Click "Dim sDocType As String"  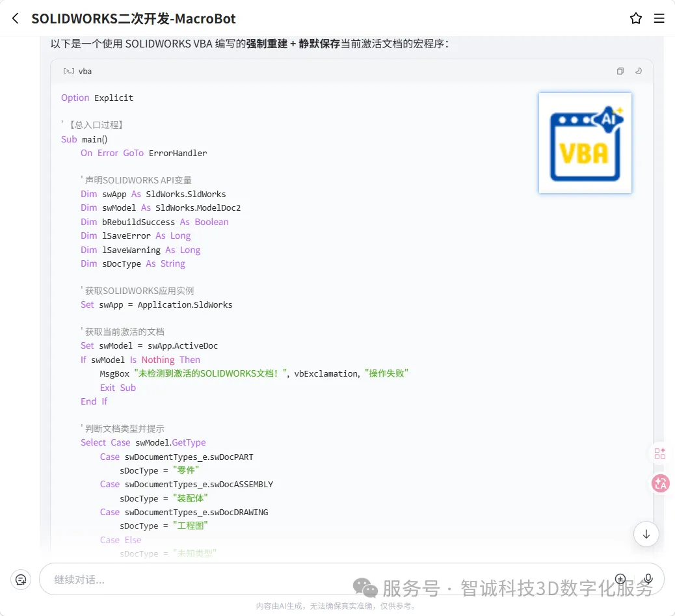pyautogui.click(x=133, y=264)
